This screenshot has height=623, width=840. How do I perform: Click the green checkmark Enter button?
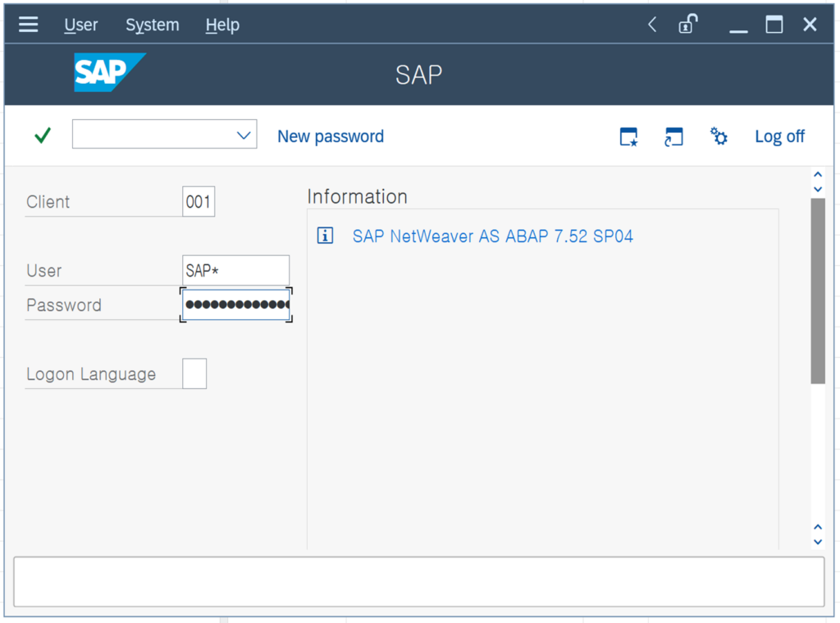tap(43, 135)
